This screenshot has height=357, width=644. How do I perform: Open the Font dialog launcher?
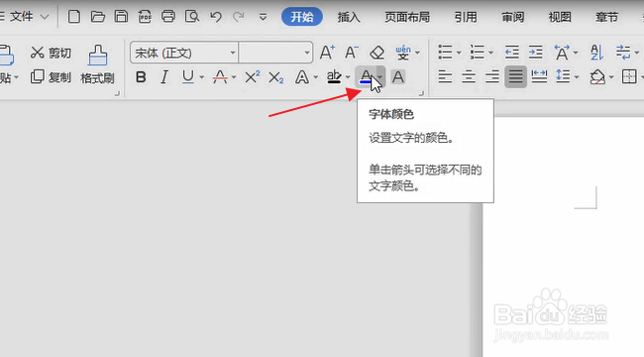click(421, 94)
